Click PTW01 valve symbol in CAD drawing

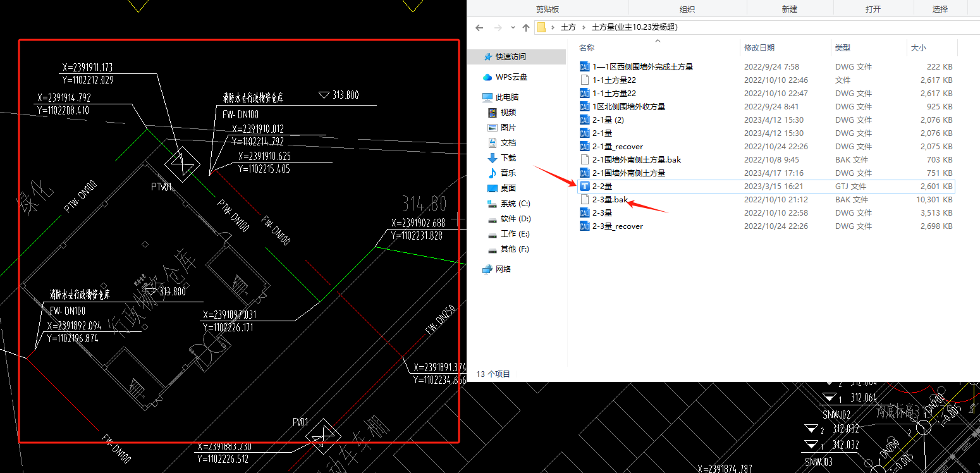(x=182, y=164)
